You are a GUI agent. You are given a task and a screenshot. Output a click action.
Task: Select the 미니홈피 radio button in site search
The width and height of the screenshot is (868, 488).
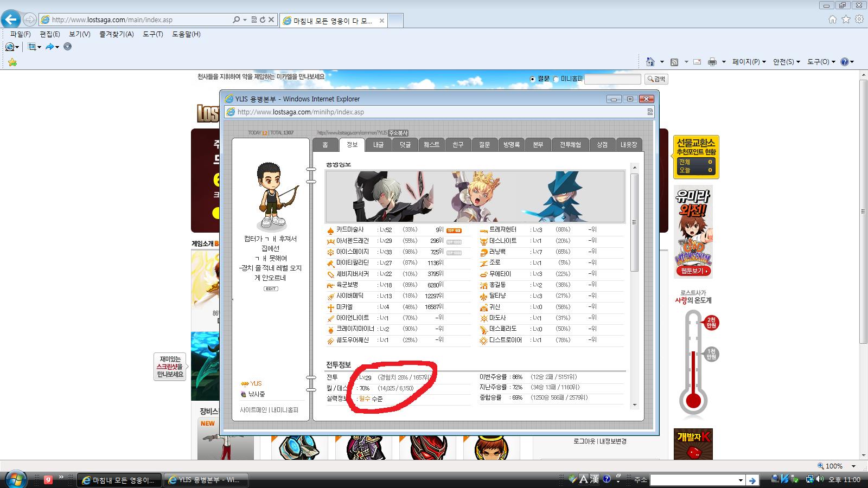click(x=556, y=79)
